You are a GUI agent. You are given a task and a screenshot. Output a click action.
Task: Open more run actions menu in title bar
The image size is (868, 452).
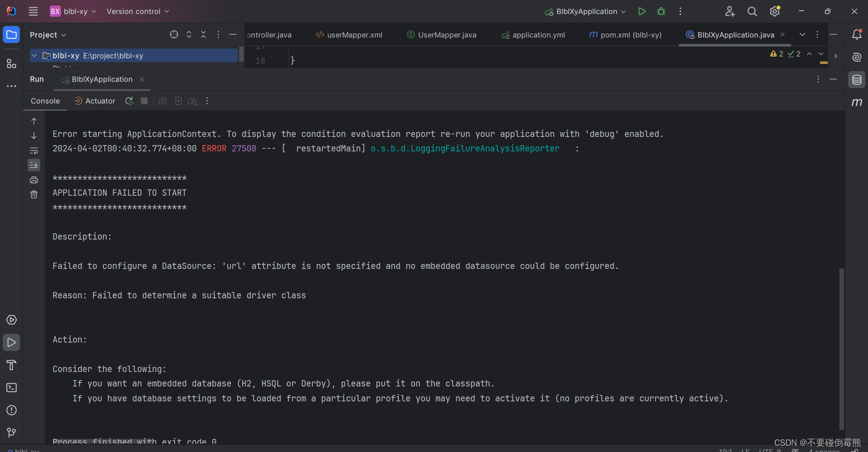coord(680,11)
